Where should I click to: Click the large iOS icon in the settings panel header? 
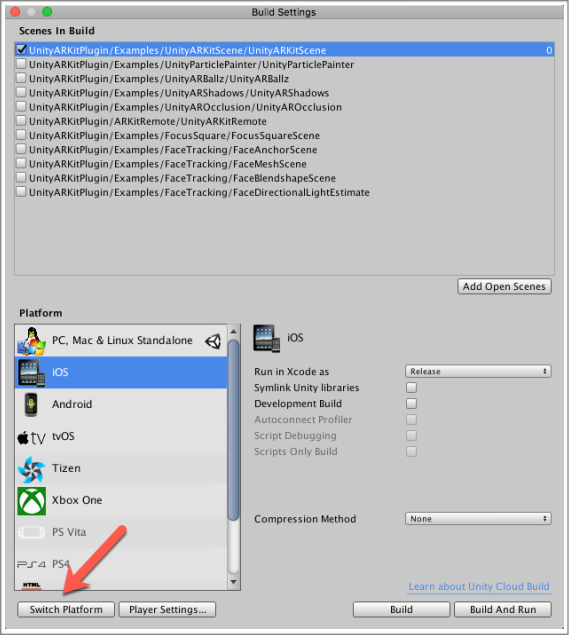[267, 338]
